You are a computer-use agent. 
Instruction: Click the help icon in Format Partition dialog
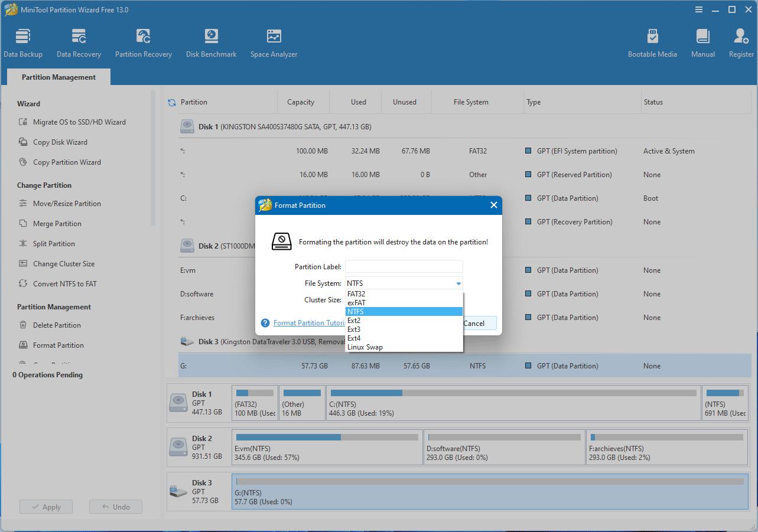click(x=265, y=322)
